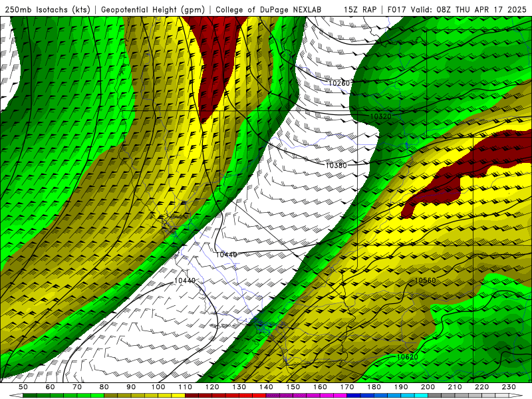Click the 90 value on the color scale
532x399 pixels.
(131, 387)
